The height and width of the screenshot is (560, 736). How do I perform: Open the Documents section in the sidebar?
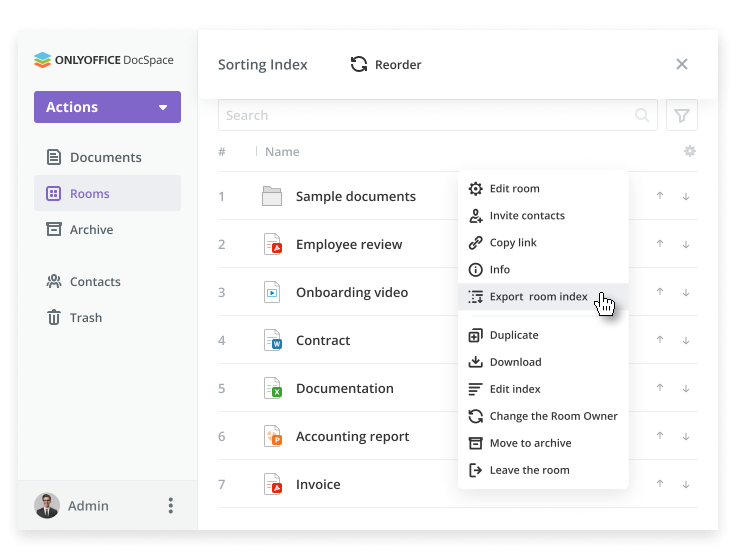(x=105, y=157)
